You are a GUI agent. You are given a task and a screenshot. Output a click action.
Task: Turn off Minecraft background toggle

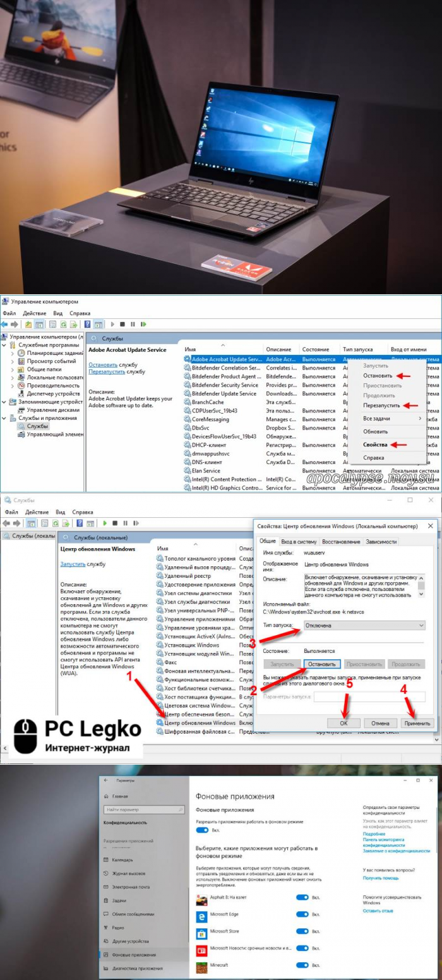[x=302, y=965]
